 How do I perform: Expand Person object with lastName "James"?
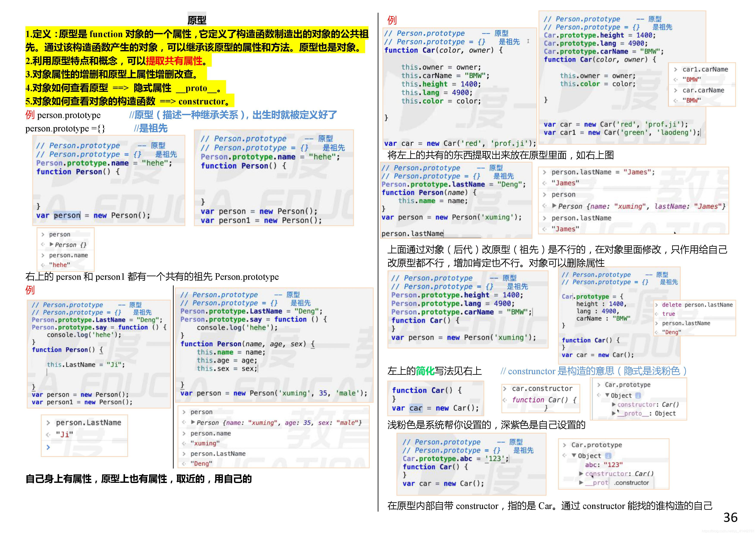pos(554,206)
